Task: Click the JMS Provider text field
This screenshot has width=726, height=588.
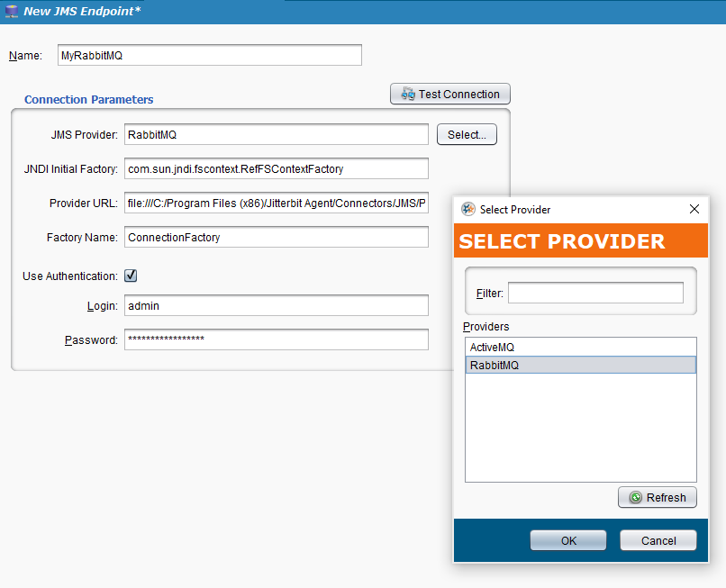Action: click(276, 134)
